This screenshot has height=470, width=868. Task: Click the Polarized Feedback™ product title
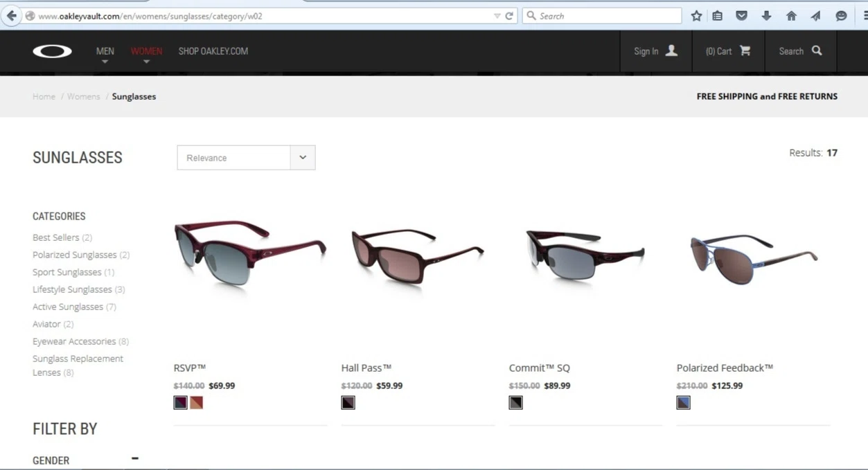725,368
